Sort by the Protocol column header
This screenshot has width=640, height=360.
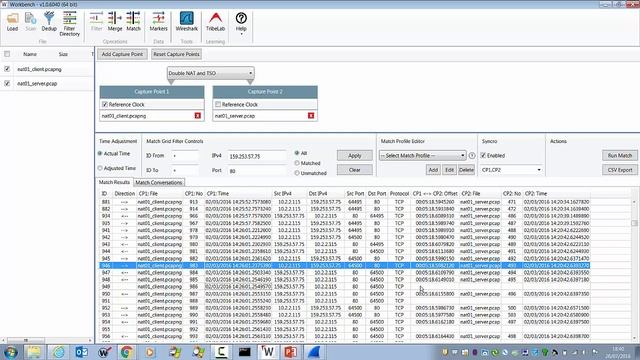(x=399, y=193)
